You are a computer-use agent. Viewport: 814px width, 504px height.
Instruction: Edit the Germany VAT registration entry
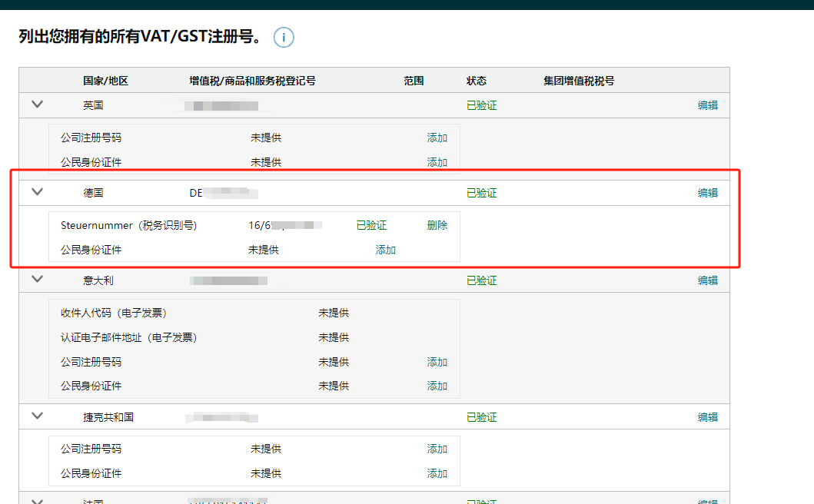coord(708,192)
